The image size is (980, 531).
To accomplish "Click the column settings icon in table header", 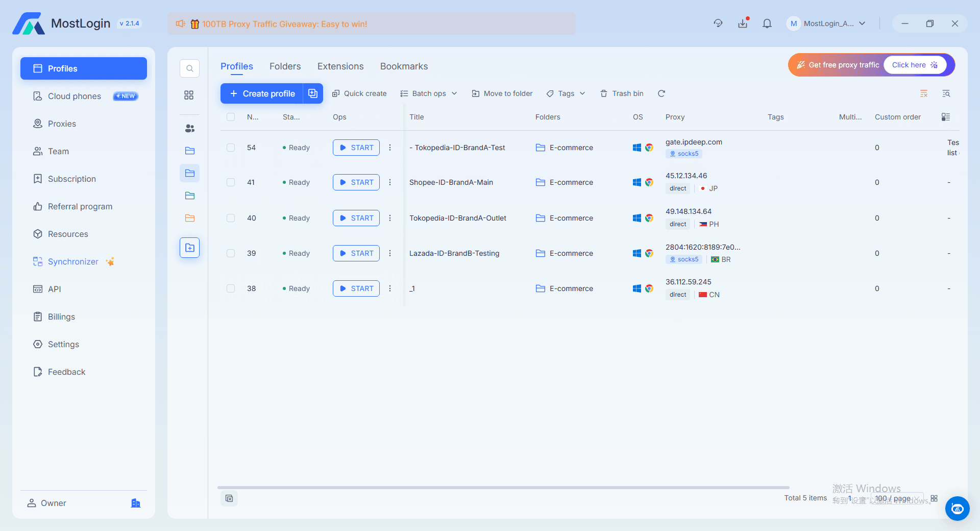I will [946, 117].
